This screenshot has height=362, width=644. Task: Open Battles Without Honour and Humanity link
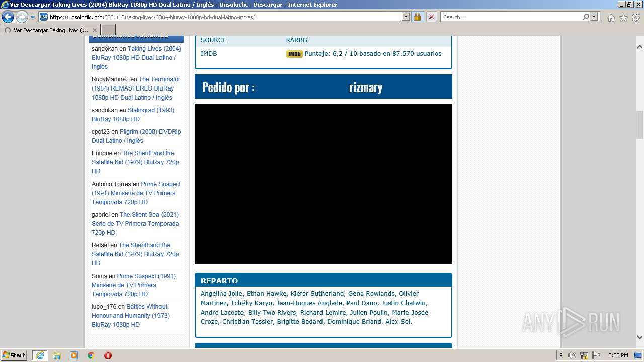pyautogui.click(x=131, y=316)
